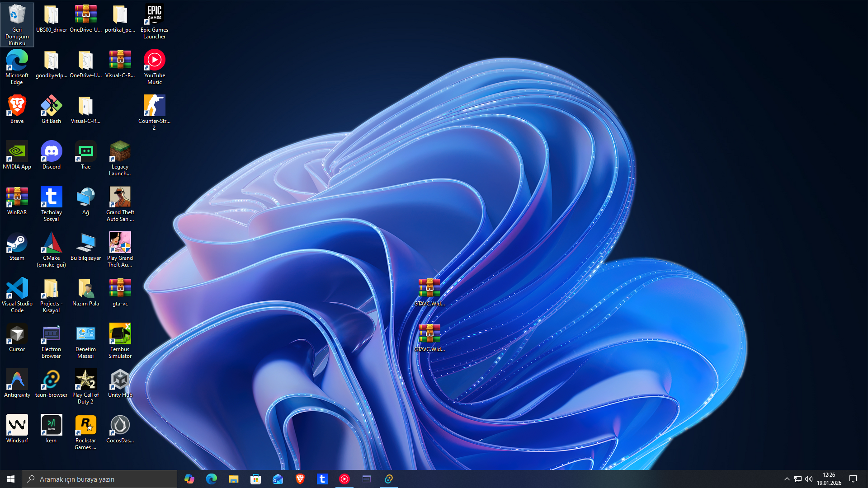The width and height of the screenshot is (868, 488).
Task: Select the WinRAR application shortcut
Action: (17, 201)
